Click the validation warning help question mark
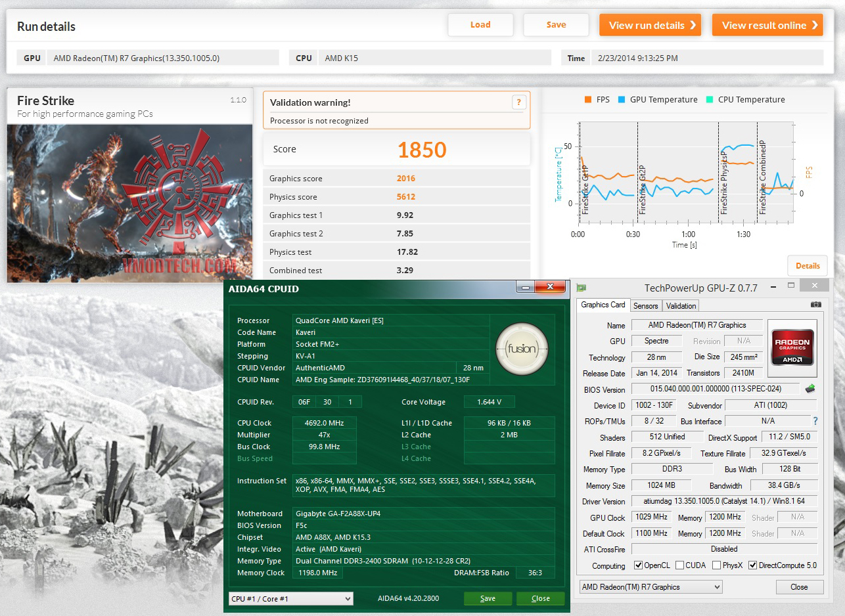This screenshot has width=845, height=616. [x=518, y=102]
